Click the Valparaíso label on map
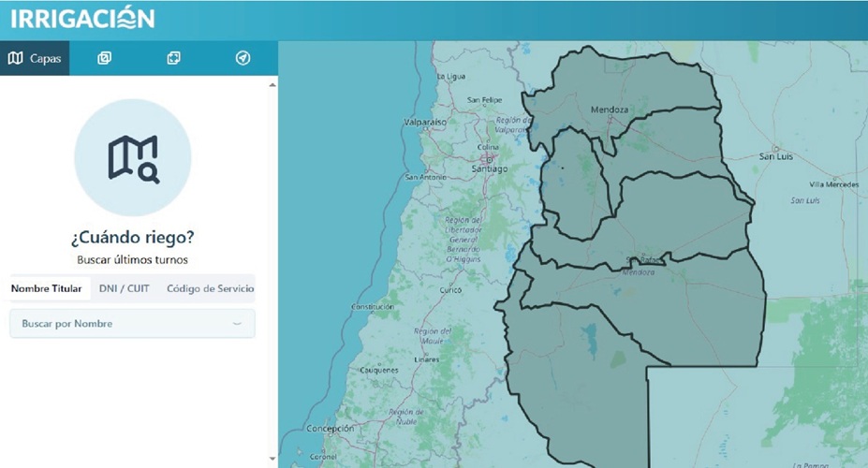The height and width of the screenshot is (468, 868). [x=423, y=123]
